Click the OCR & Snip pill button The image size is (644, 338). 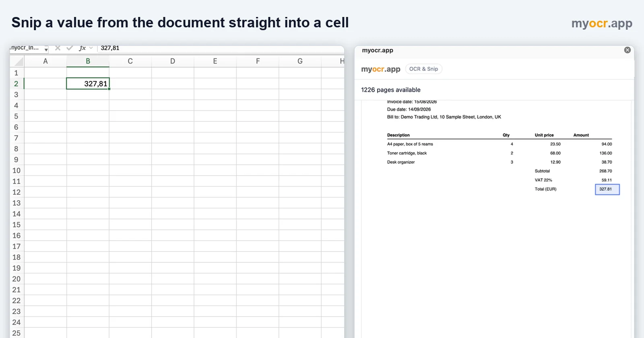click(423, 69)
